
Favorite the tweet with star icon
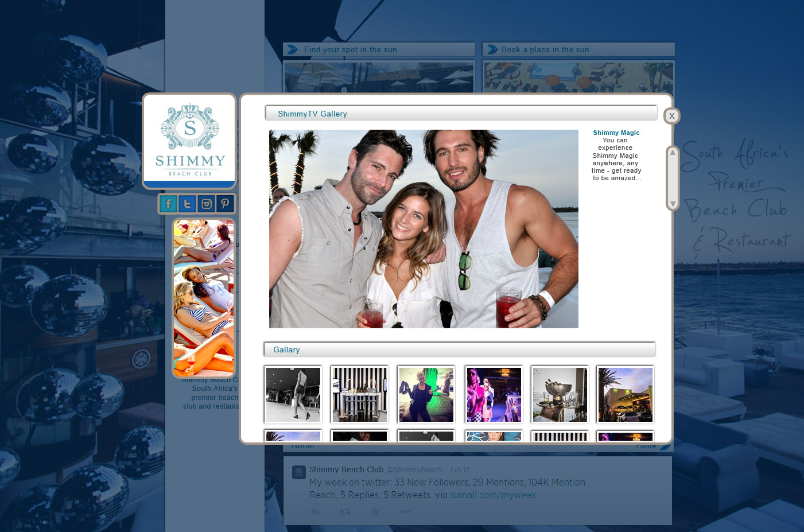point(375,511)
